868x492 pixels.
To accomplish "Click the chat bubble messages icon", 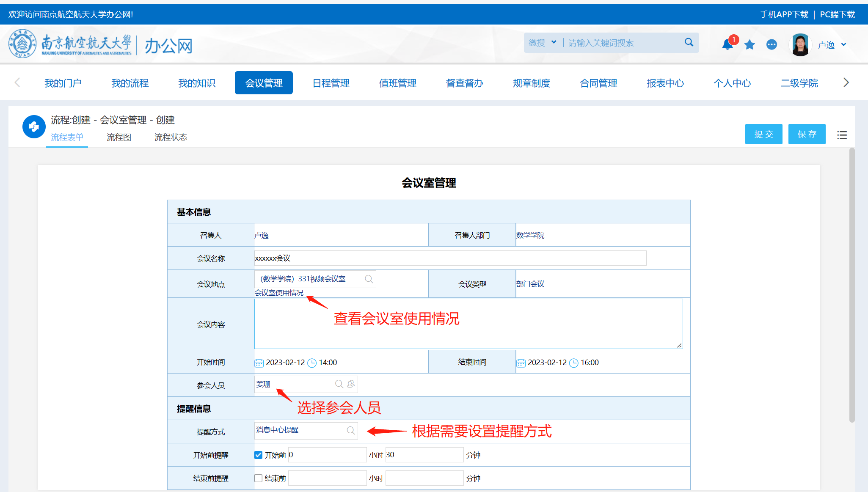I will tap(772, 44).
